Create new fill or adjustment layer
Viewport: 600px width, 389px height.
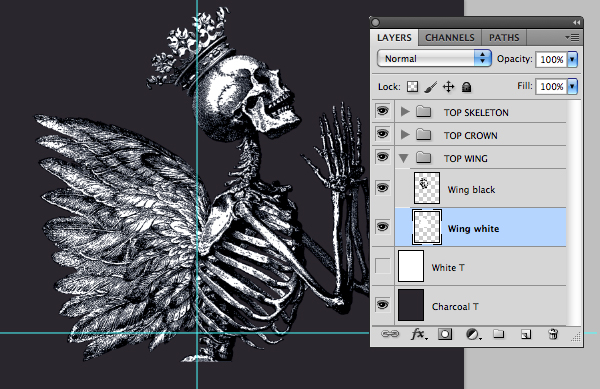(473, 335)
